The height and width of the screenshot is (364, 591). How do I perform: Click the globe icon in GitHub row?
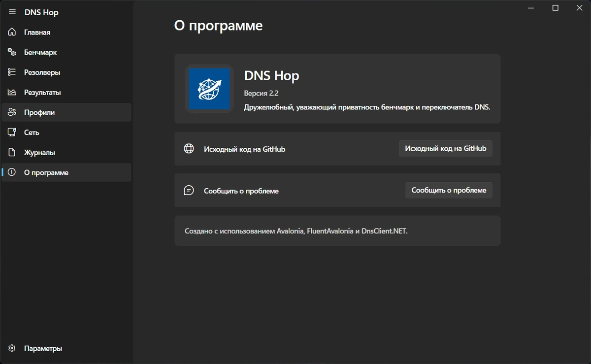point(189,148)
